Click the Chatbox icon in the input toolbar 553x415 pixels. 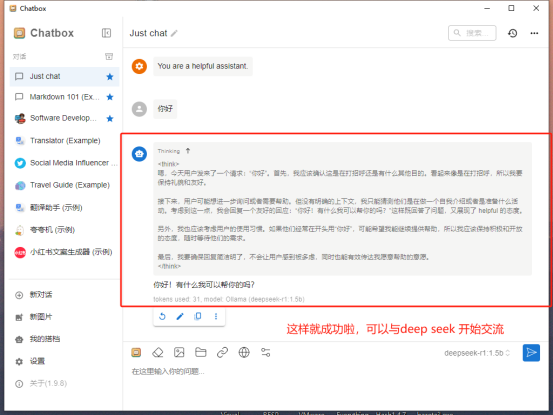point(136,352)
